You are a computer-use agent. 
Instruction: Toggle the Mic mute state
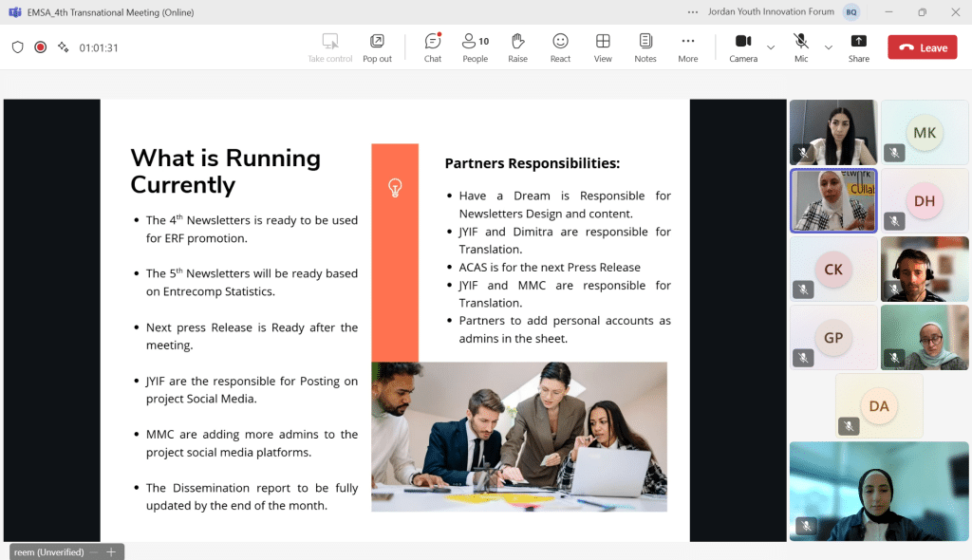(801, 47)
